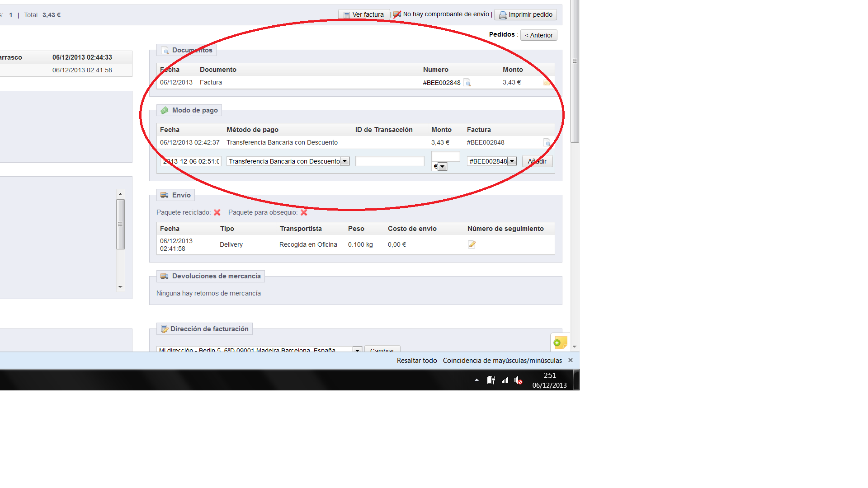Click the Costo de envío column header
Viewport: 868px width, 488px height.
(412, 229)
